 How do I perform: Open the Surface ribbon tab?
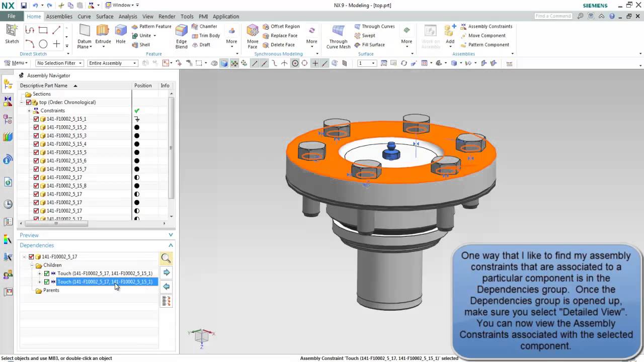point(105,17)
